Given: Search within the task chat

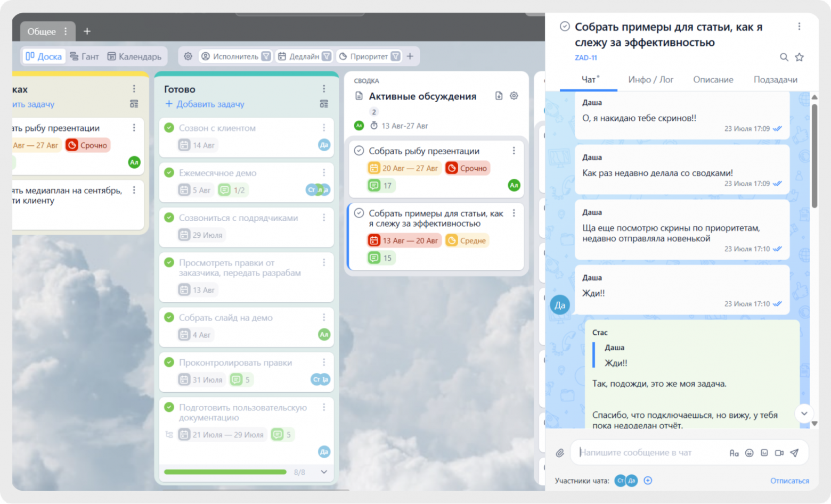Looking at the screenshot, I should tap(784, 57).
